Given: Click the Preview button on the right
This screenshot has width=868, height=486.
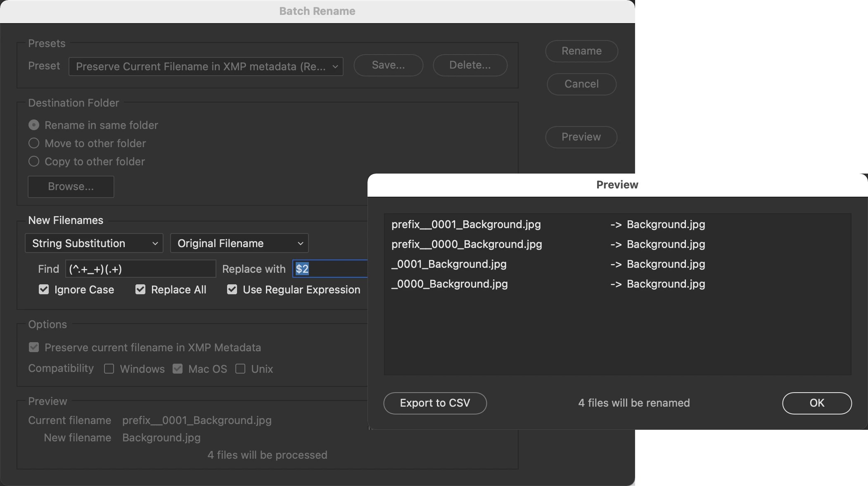Looking at the screenshot, I should pos(581,137).
